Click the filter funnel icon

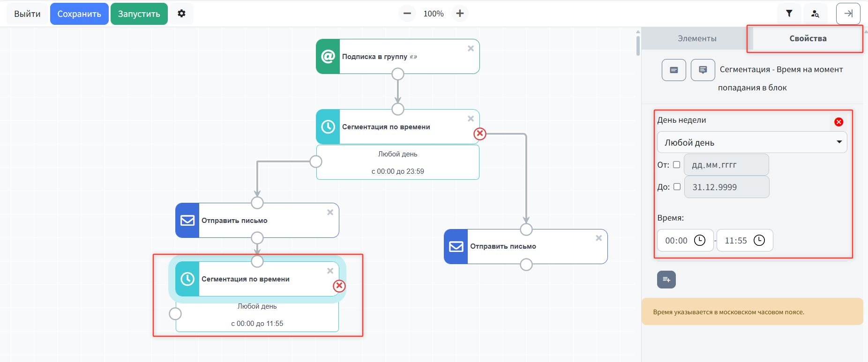coord(789,14)
